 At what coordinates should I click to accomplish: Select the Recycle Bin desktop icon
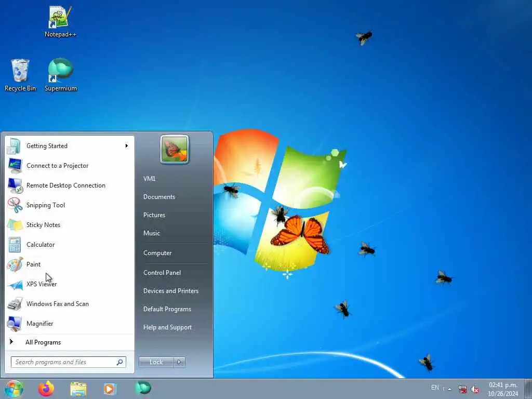(20, 75)
